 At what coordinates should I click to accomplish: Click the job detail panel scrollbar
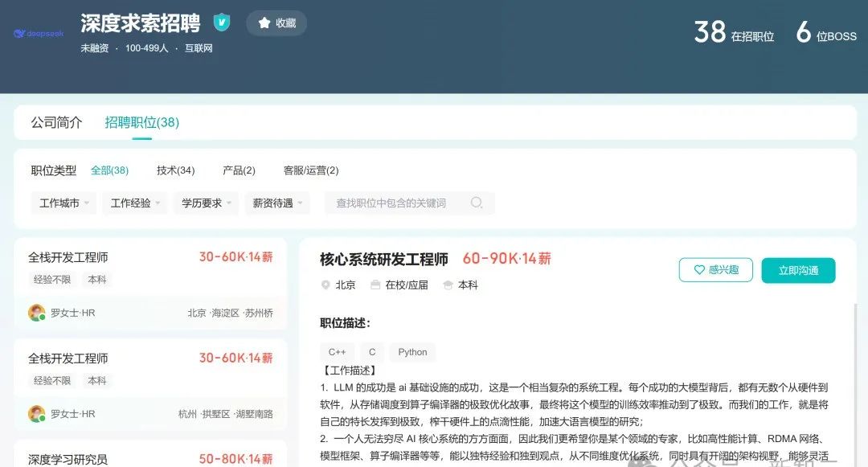coord(854,384)
